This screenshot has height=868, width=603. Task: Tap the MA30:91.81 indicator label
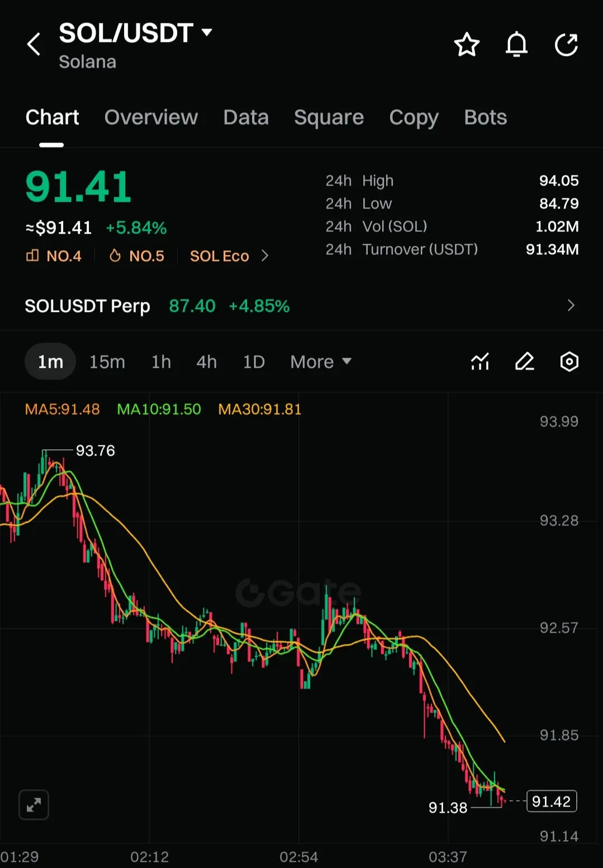click(260, 409)
